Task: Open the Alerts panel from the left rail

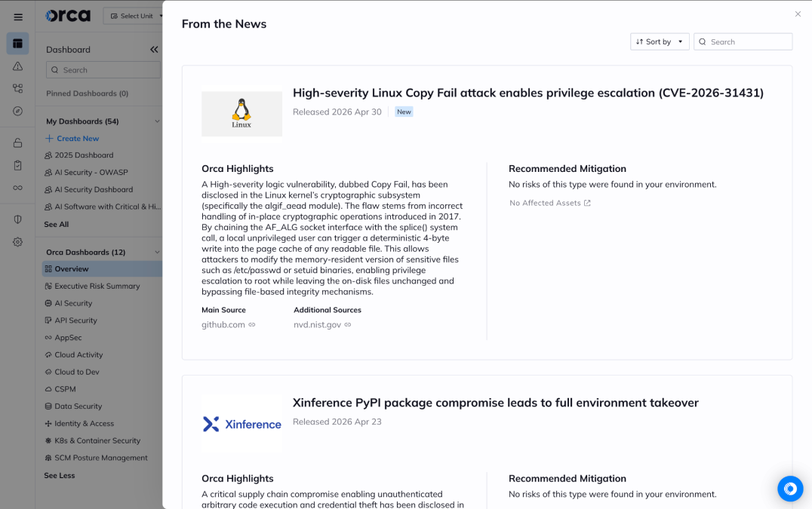Action: coord(17,67)
